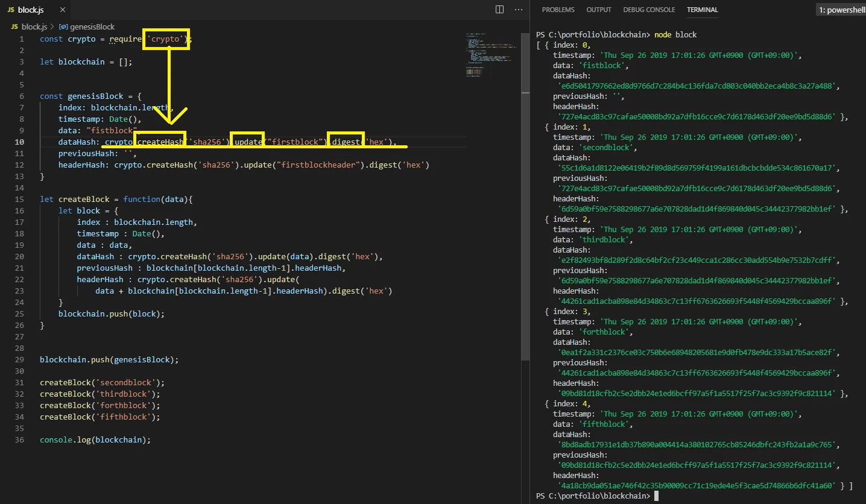
Task: Open the editor More Actions ellipsis menu
Action: [x=519, y=10]
